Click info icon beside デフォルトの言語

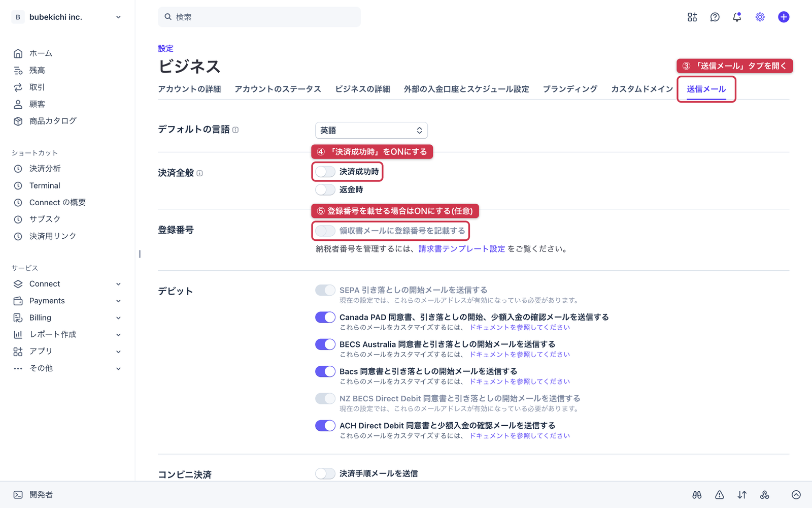[x=235, y=130]
